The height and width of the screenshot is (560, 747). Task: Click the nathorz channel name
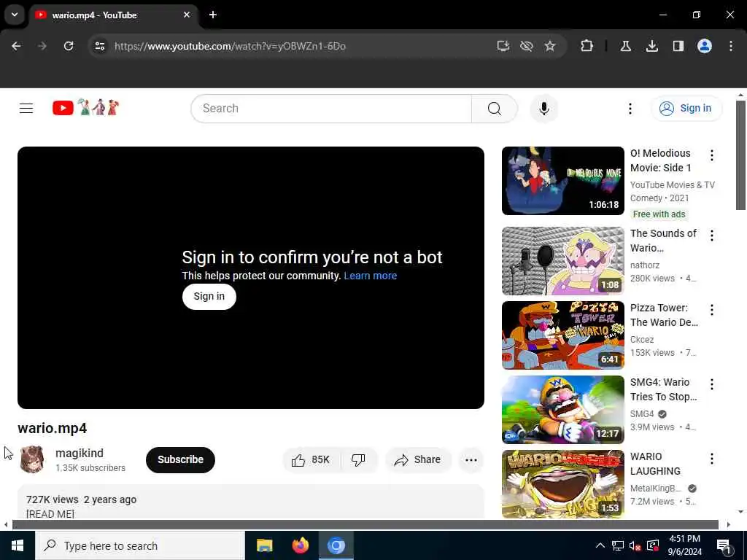coord(645,265)
